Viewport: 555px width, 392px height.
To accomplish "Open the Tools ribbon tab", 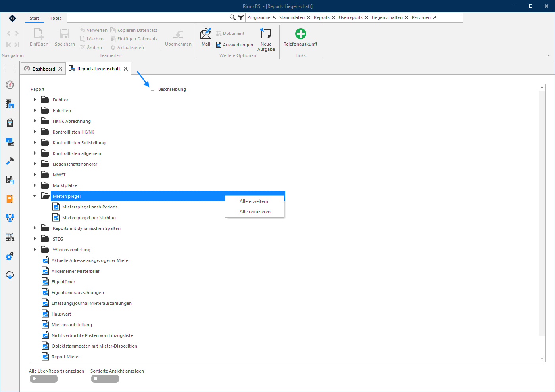I will click(x=56, y=18).
